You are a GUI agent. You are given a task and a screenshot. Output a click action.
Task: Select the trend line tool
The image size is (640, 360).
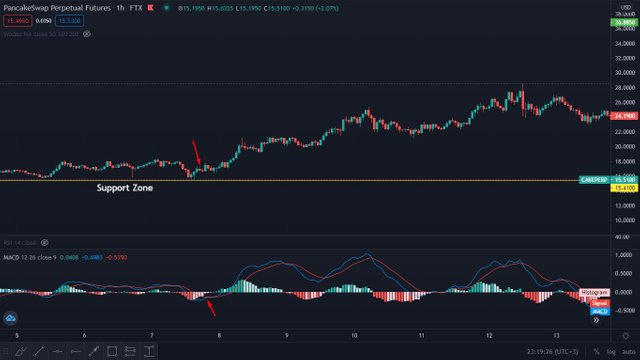point(39,351)
